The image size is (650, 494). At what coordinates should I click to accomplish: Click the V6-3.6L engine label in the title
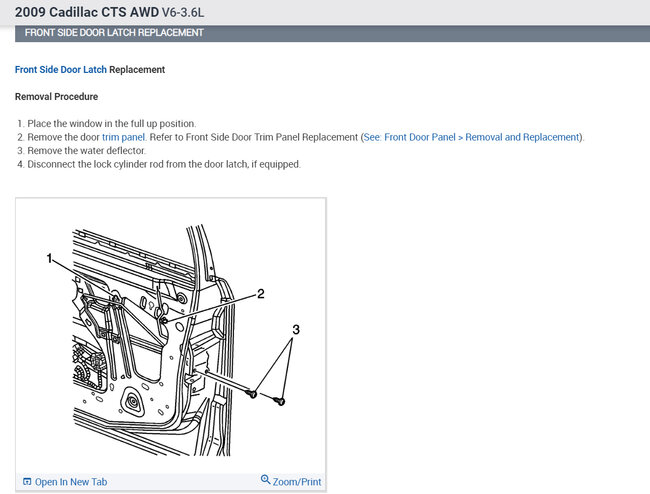coord(183,12)
